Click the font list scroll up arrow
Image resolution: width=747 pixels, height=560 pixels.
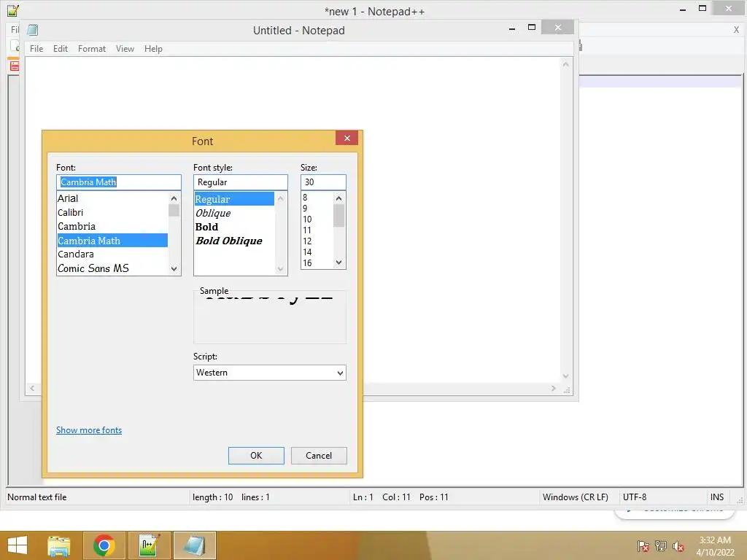click(x=174, y=198)
